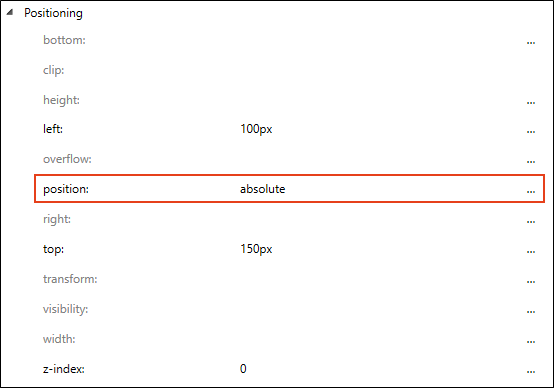Open the ellipsis menu for position property
This screenshot has height=388, width=554.
pyautogui.click(x=531, y=192)
